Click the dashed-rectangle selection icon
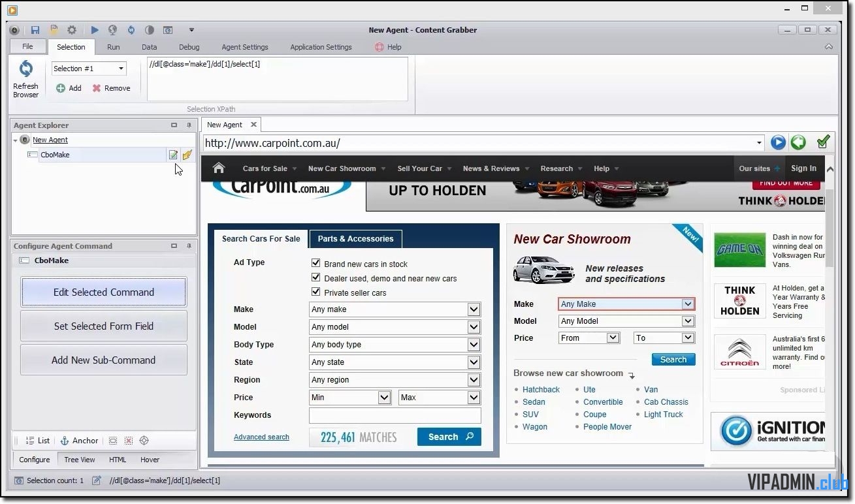The image size is (855, 504). [113, 441]
